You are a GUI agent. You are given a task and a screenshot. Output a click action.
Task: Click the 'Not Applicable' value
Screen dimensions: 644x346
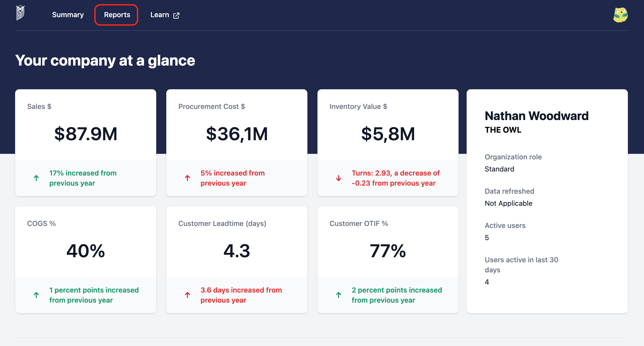pyautogui.click(x=508, y=203)
